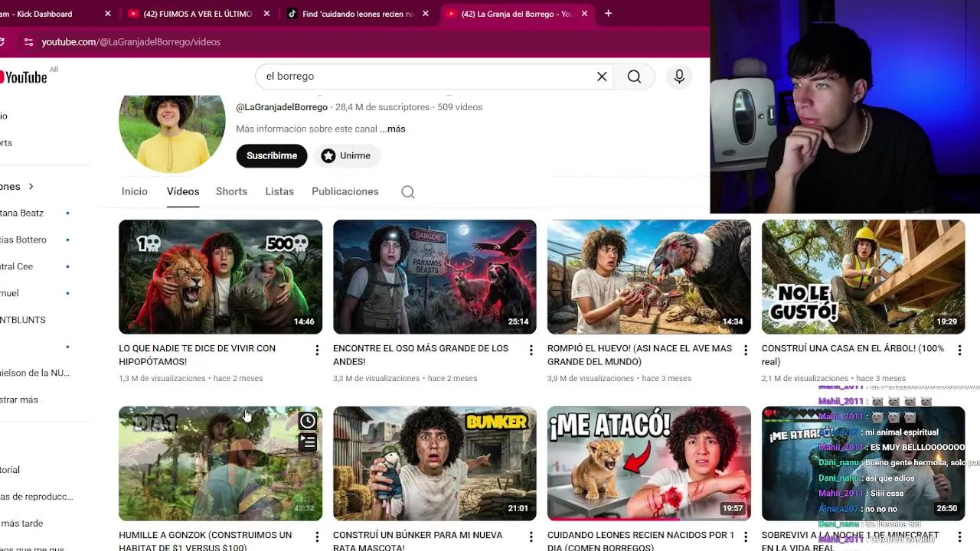
Task: Open the YouTube home logo
Action: (24, 77)
